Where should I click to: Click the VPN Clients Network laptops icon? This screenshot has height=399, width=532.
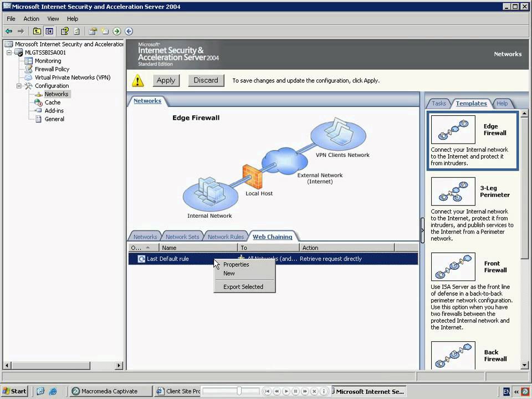pos(338,134)
